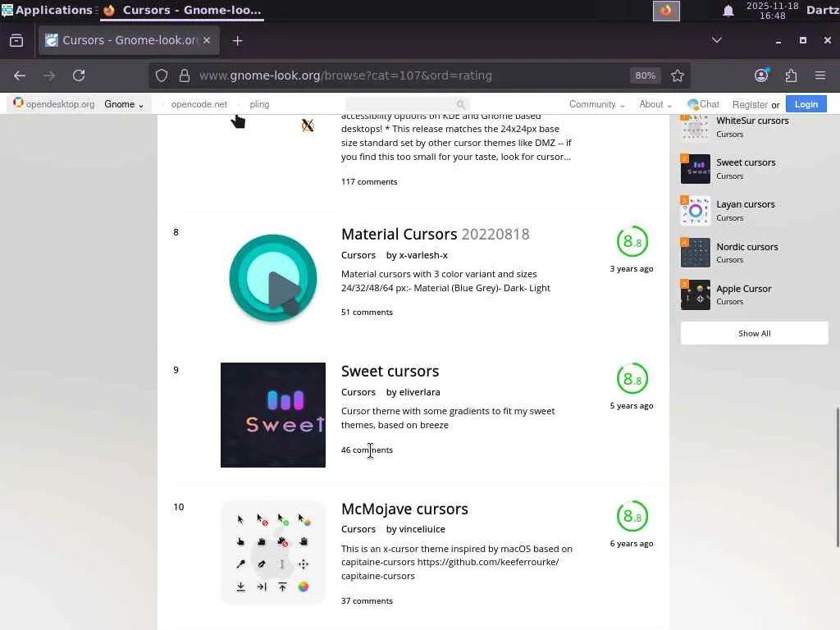Go back to the previous page
The width and height of the screenshot is (840, 630).
(x=20, y=75)
